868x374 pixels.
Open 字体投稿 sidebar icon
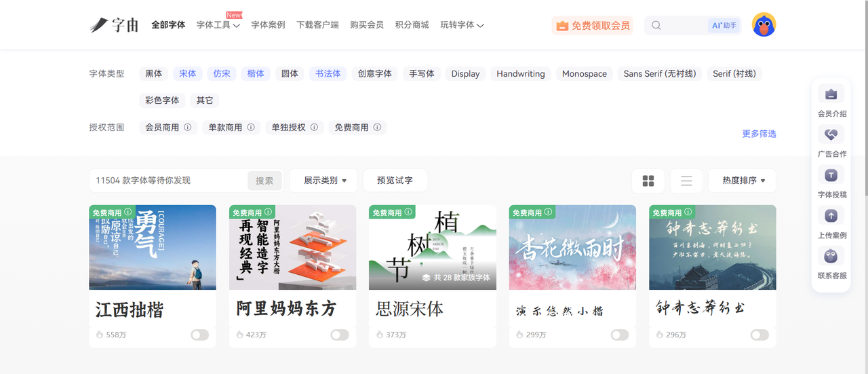click(x=831, y=175)
